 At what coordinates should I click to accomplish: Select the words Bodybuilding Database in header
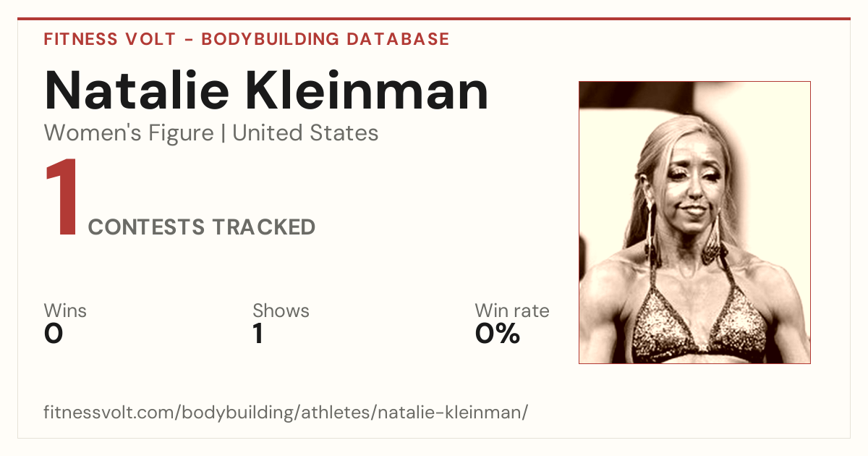click(325, 39)
